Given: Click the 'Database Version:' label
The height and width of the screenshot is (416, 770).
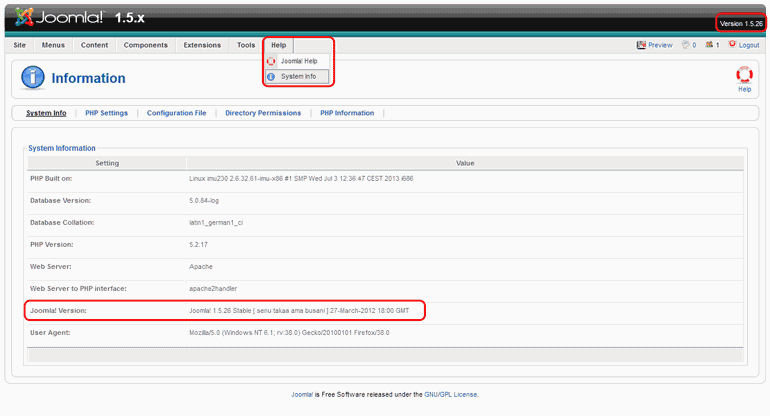Looking at the screenshot, I should tap(60, 200).
